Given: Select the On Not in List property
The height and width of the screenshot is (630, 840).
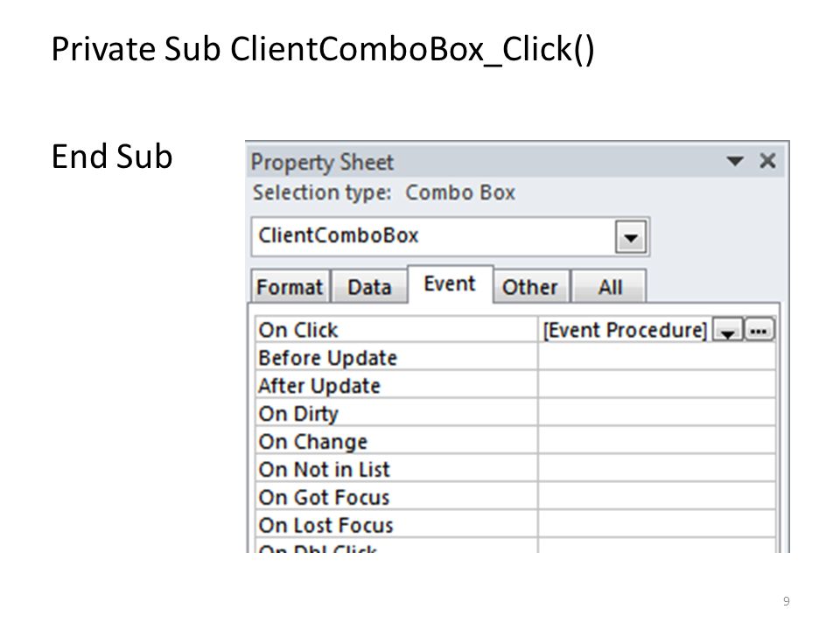Looking at the screenshot, I should 514,469.
